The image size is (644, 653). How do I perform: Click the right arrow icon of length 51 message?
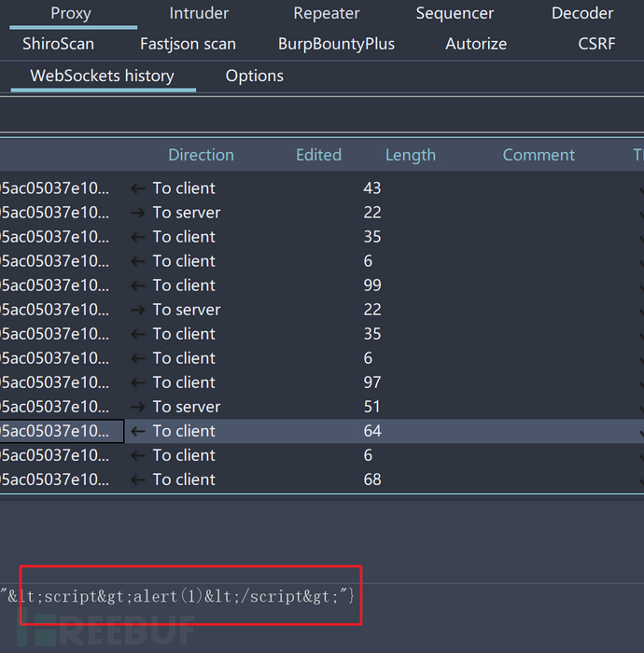point(138,407)
